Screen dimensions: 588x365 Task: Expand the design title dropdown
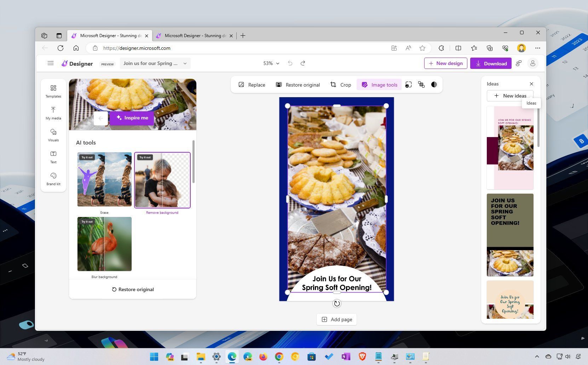coord(185,63)
